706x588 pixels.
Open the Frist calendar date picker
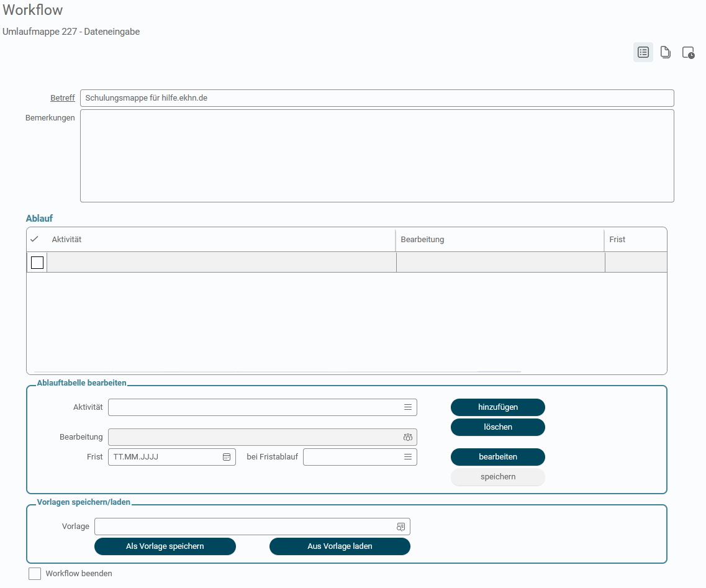tap(227, 457)
